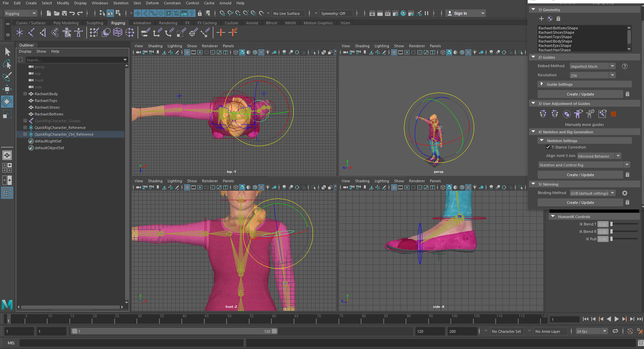The image size is (644, 349).
Task: Click the Play forwards button
Action: pyautogui.click(x=616, y=319)
